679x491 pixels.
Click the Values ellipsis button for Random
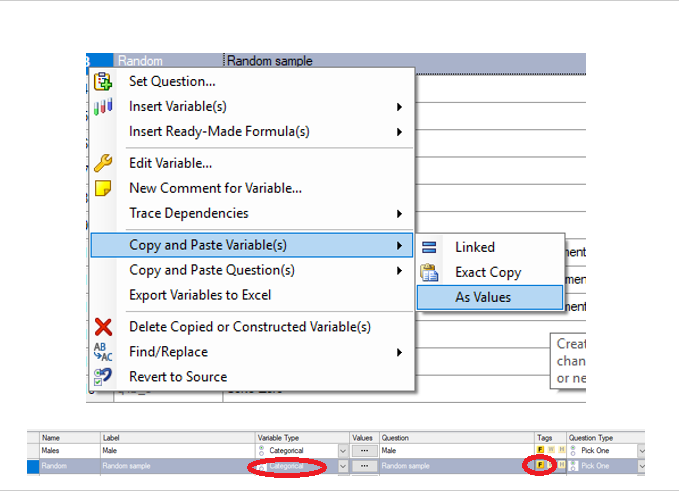[x=364, y=465]
